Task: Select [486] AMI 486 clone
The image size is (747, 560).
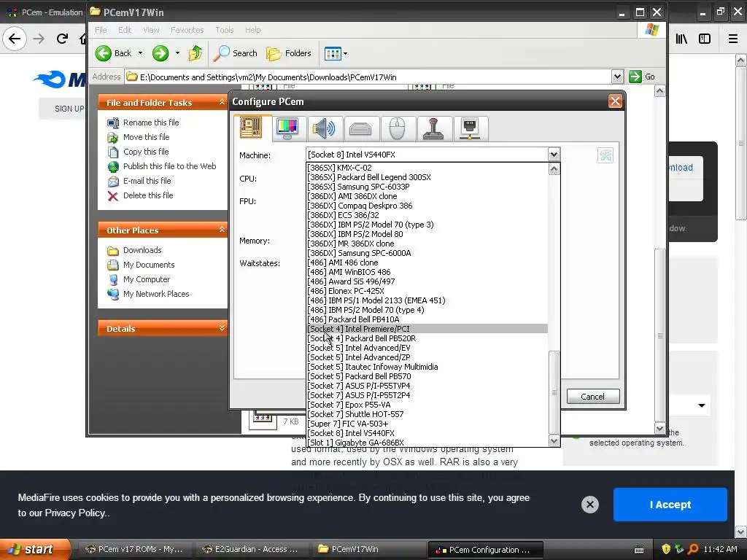Action: [427, 262]
